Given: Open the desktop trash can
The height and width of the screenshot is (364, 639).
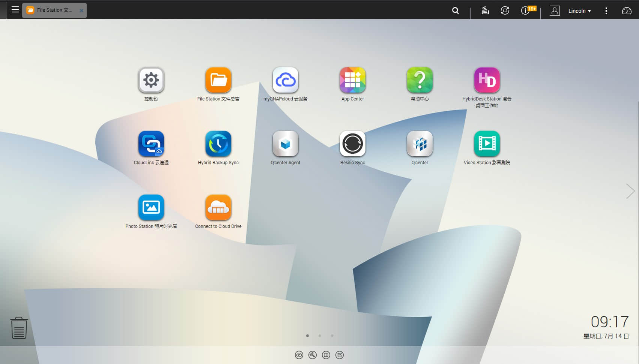Looking at the screenshot, I should (x=19, y=328).
